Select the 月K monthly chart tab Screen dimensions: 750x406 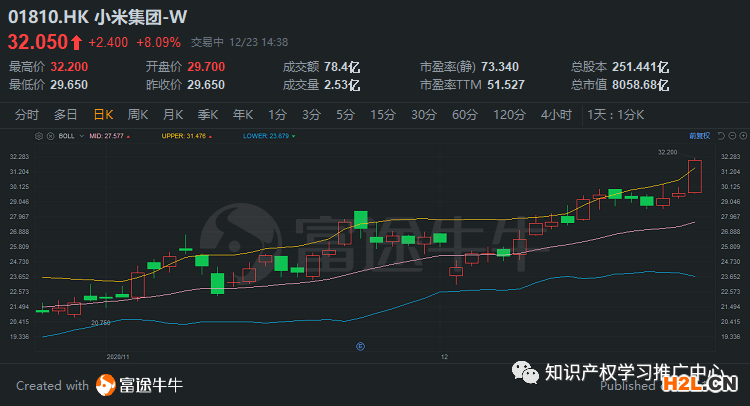coord(173,115)
